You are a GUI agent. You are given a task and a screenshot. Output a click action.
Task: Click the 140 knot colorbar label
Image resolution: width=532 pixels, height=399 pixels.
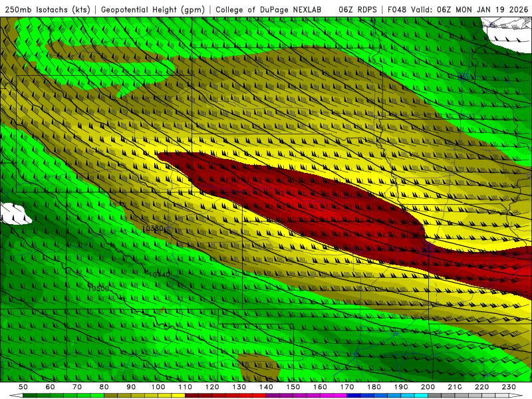[266, 387]
